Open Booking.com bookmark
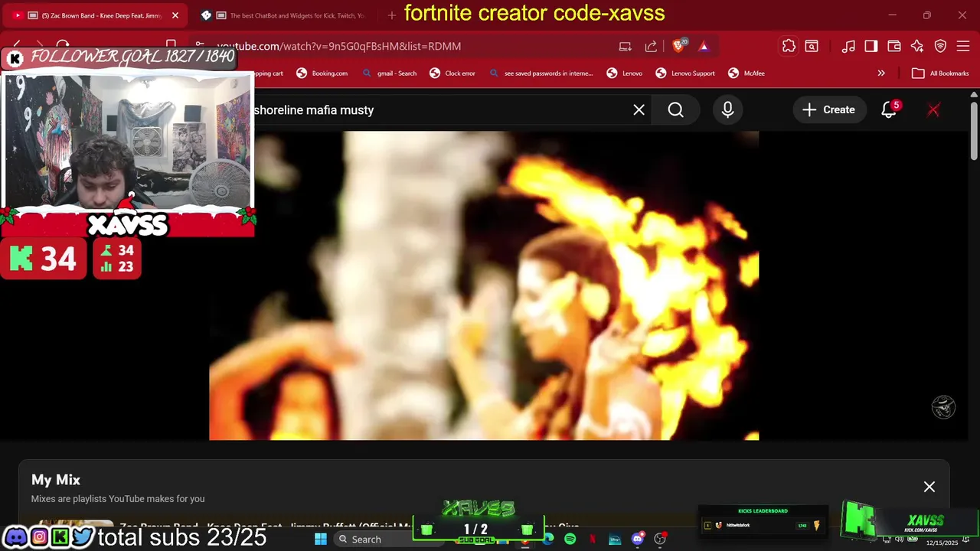Image resolution: width=980 pixels, height=551 pixels. coord(322,73)
